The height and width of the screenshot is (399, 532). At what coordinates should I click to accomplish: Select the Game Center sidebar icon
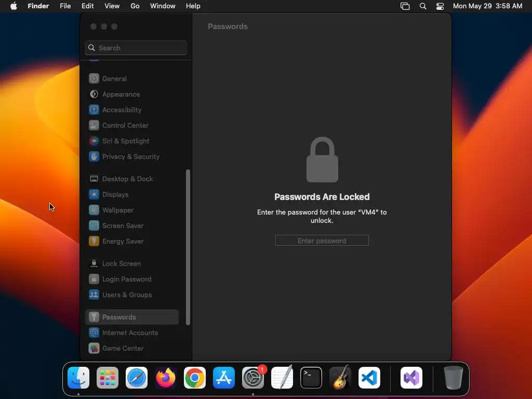coord(94,348)
